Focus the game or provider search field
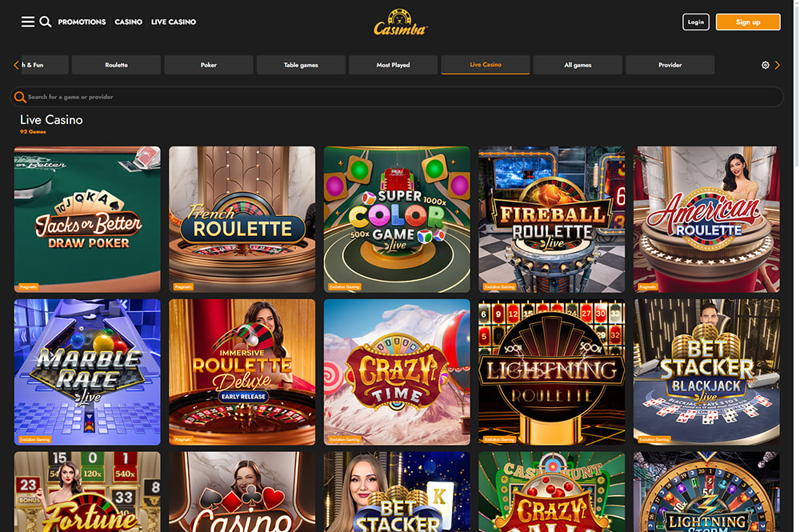Viewport: 800px width, 532px height. click(397, 97)
